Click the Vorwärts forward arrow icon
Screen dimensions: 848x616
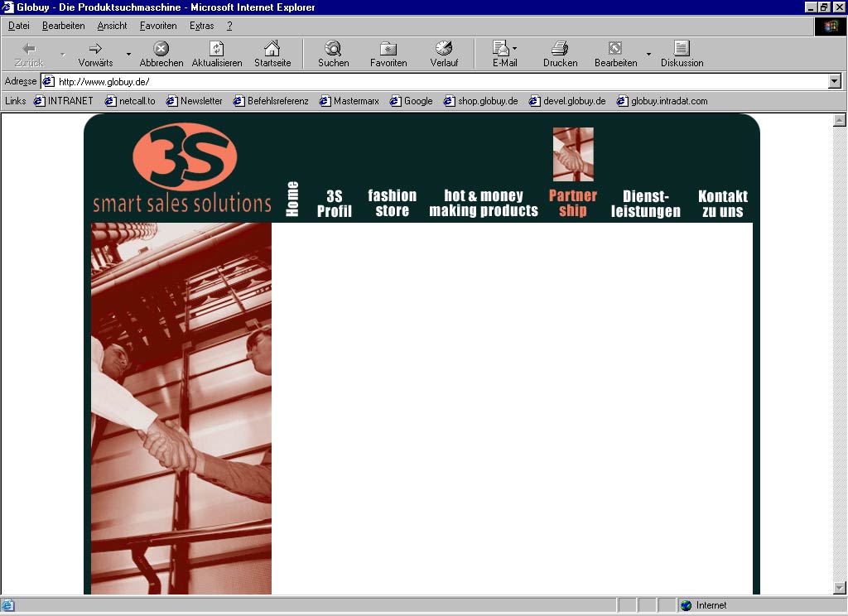pyautogui.click(x=95, y=49)
